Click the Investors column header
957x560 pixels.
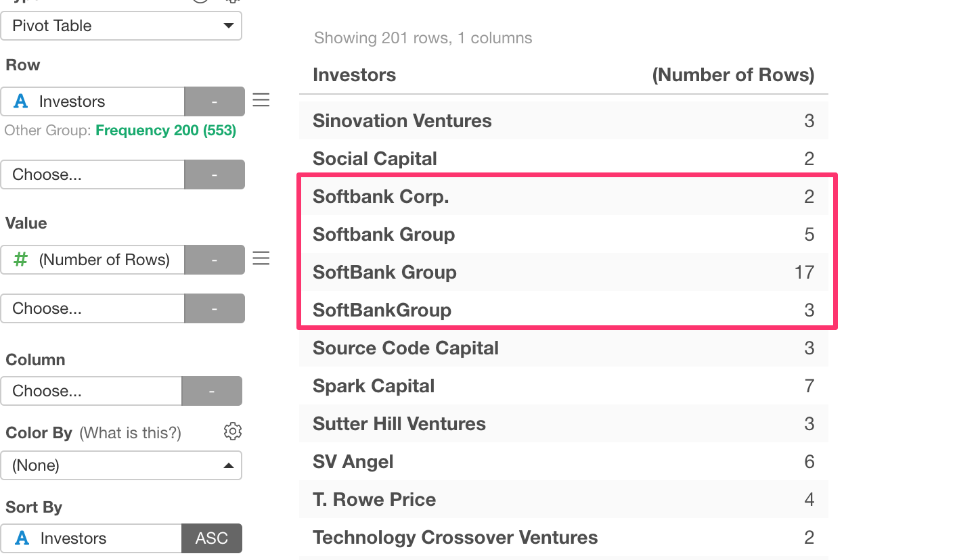coord(354,75)
